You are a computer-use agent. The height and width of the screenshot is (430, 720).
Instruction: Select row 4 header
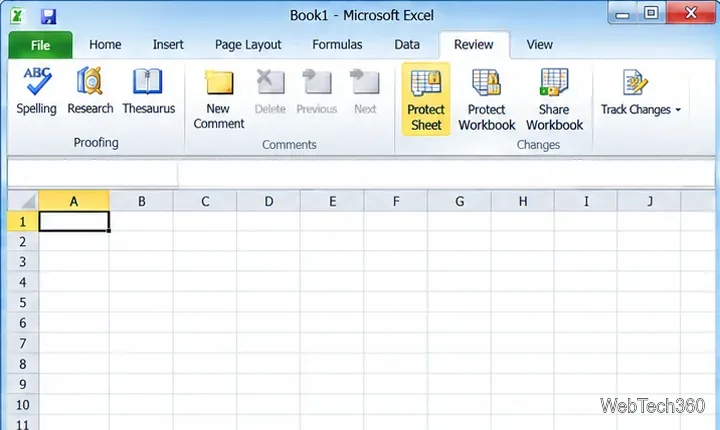(23, 282)
